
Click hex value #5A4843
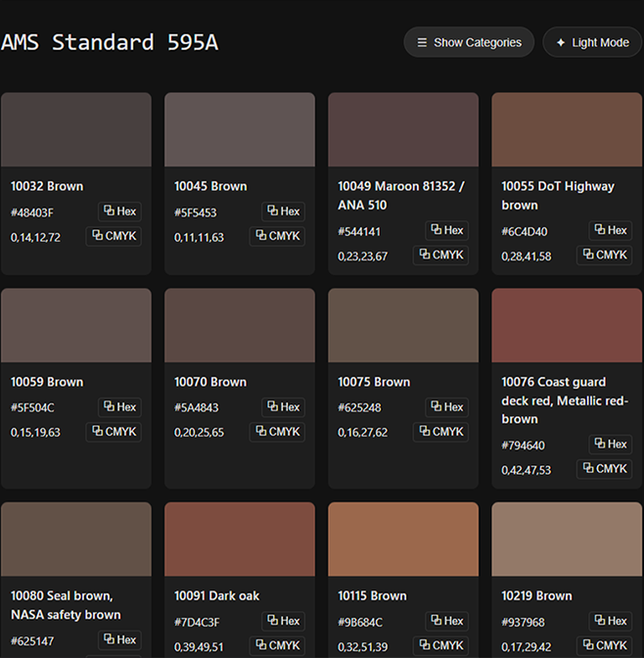point(197,408)
